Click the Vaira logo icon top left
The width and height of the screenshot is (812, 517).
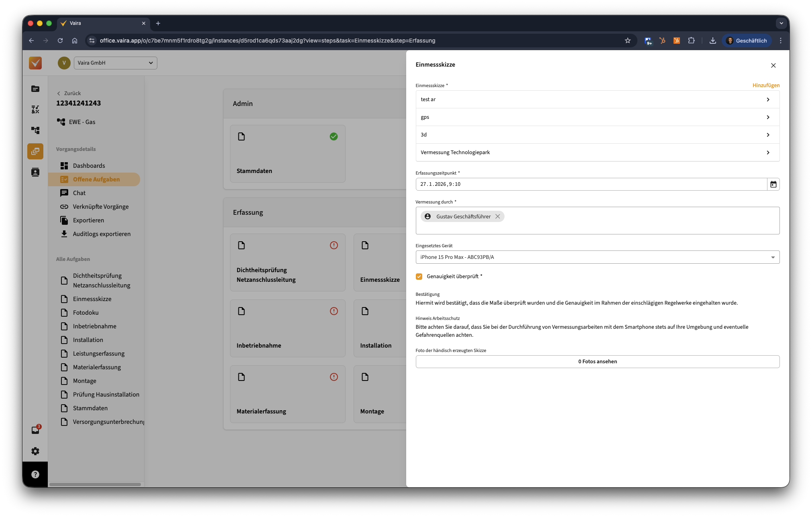coord(35,63)
